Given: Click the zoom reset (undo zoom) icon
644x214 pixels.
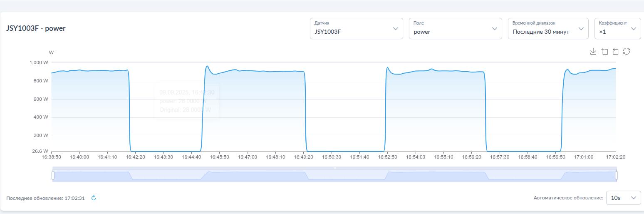Looking at the screenshot, I should [615, 51].
